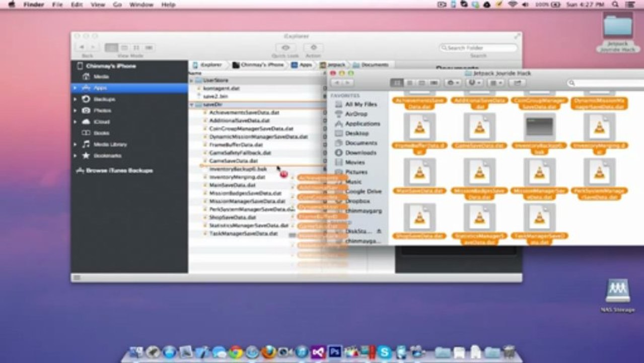Expand the Media Library sidebar entry
Viewport: 644px width, 363px height.
tap(75, 144)
